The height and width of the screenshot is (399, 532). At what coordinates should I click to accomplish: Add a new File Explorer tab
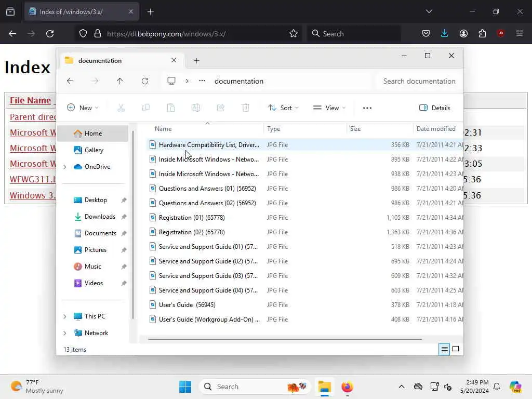pos(196,61)
